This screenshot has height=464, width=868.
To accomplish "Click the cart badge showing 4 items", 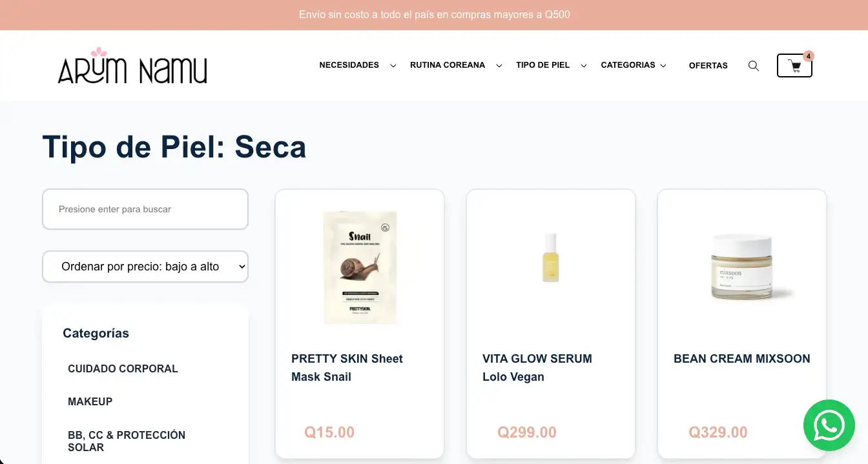I will (x=809, y=56).
